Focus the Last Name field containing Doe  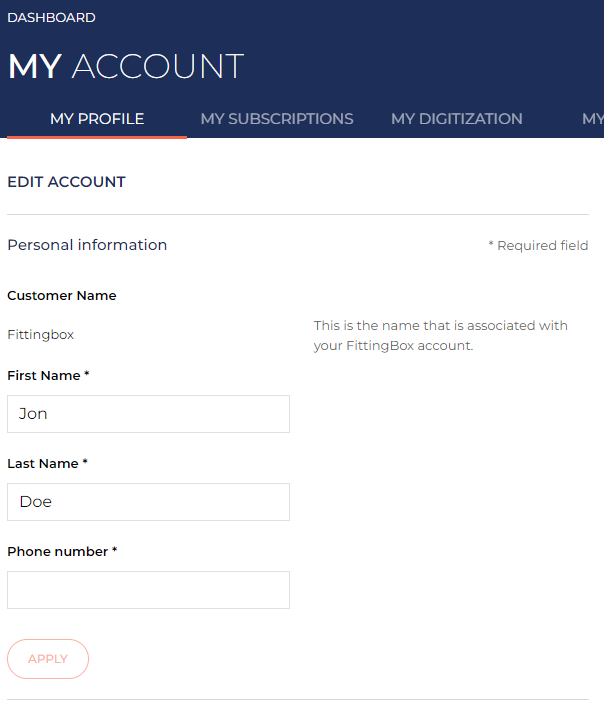click(x=148, y=502)
